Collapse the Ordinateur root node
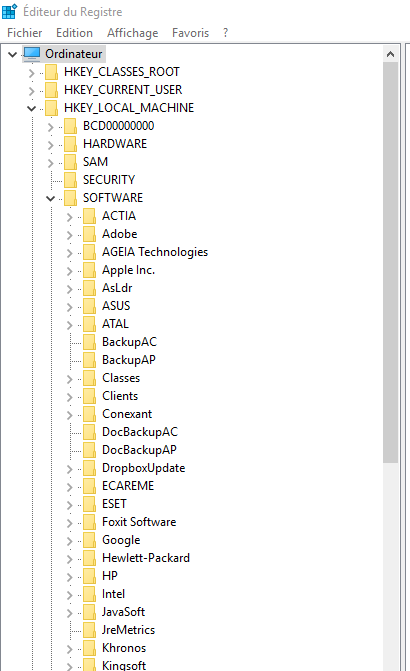This screenshot has height=671, width=410. point(13,54)
